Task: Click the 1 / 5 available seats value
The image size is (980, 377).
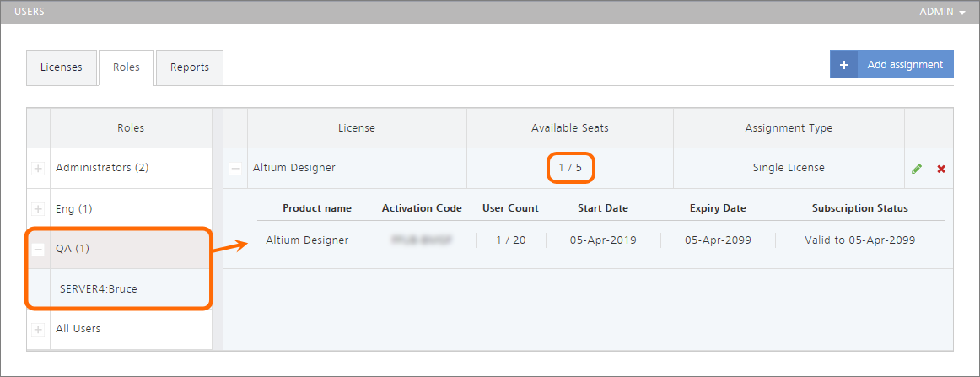Action: click(x=570, y=168)
